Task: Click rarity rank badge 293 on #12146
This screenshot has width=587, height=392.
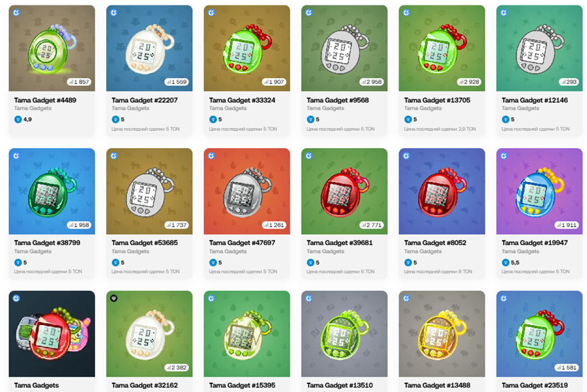Action: point(569,82)
